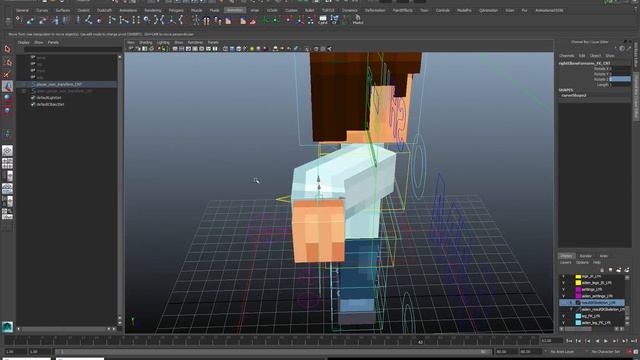Click the auto keyframe toggle icon
This screenshot has width=640, height=360.
coord(629,351)
